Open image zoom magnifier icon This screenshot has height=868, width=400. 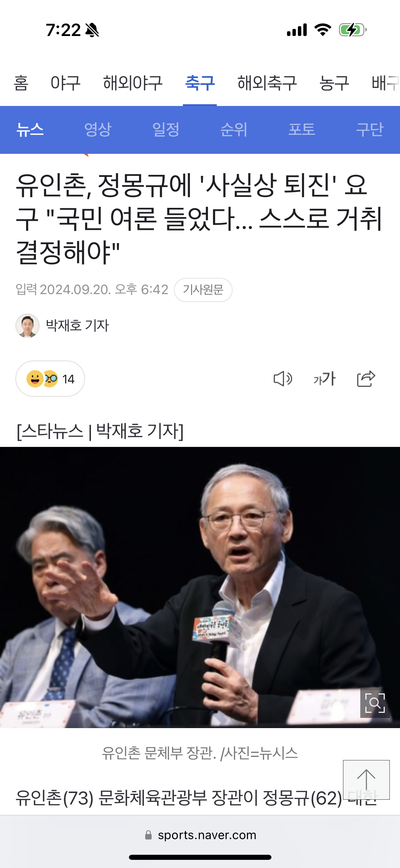pyautogui.click(x=375, y=703)
